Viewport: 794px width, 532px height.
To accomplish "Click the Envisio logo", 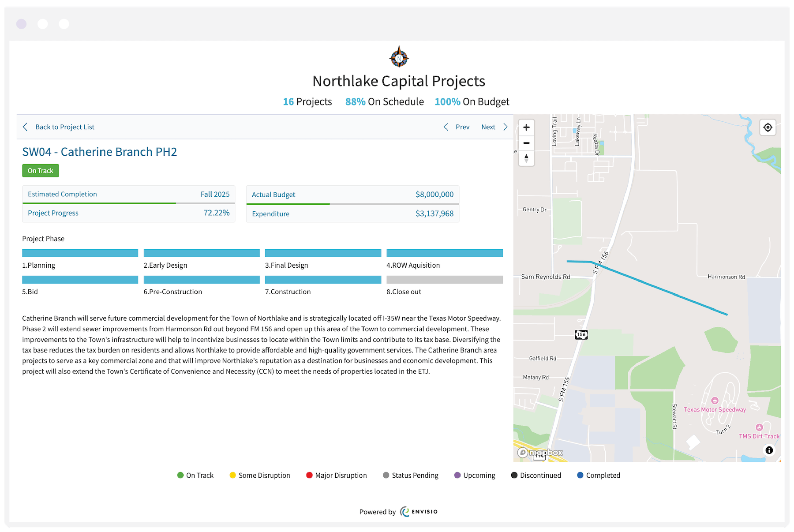I will (418, 512).
